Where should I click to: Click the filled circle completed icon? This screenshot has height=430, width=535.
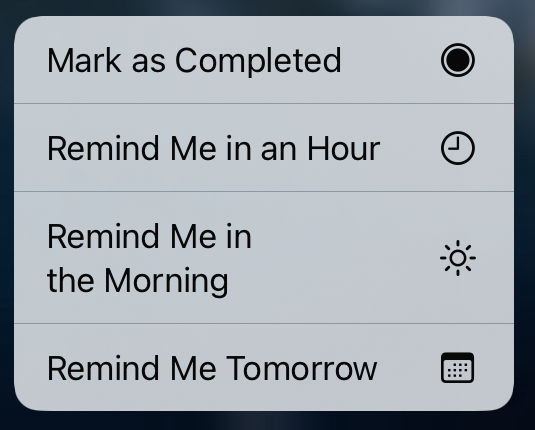click(458, 60)
